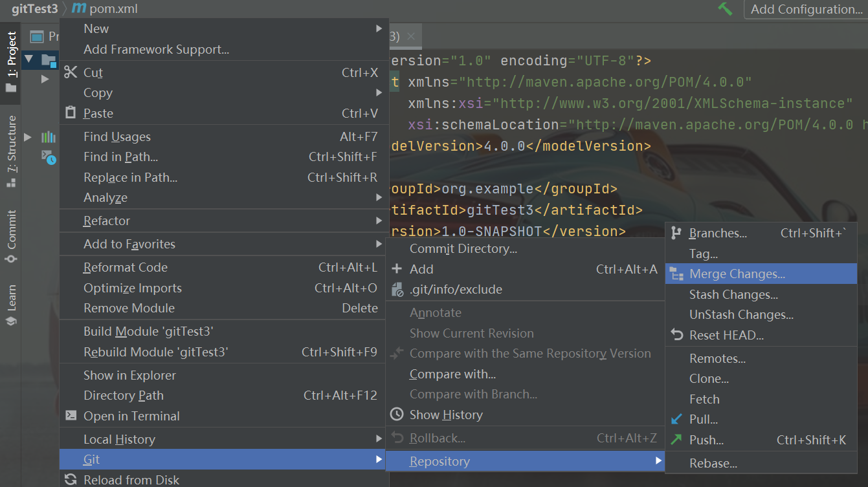The width and height of the screenshot is (868, 487).
Task: Click the org.example groupId text
Action: click(x=487, y=189)
